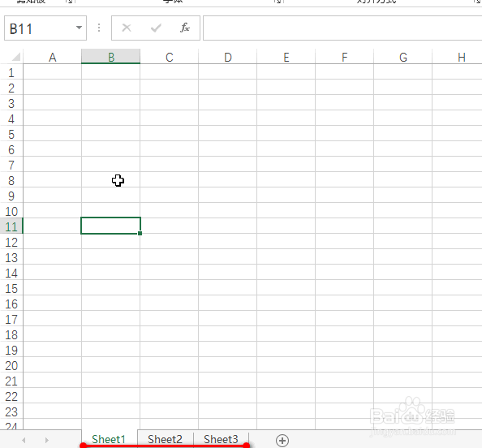Select cell C5
This screenshot has height=448, width=482.
pyautogui.click(x=170, y=133)
